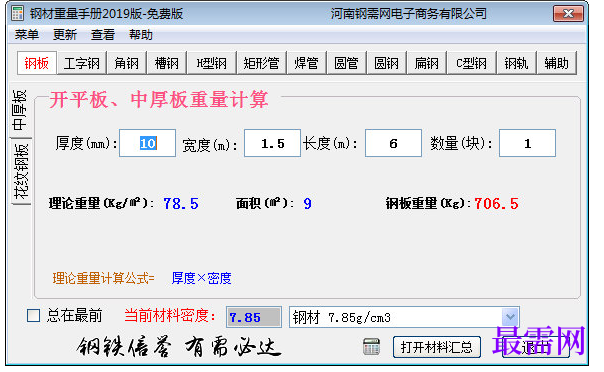Open the 菜单 menu
Screen dimensions: 604x372
27,35
